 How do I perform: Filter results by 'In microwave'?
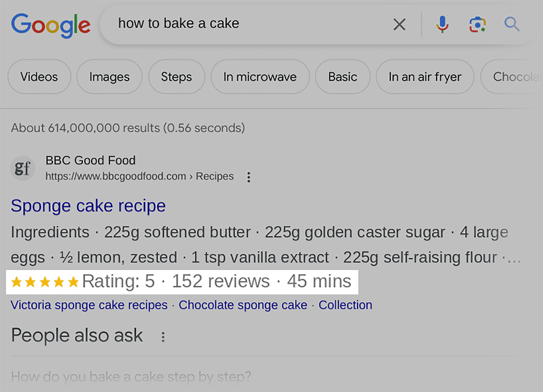[260, 77]
